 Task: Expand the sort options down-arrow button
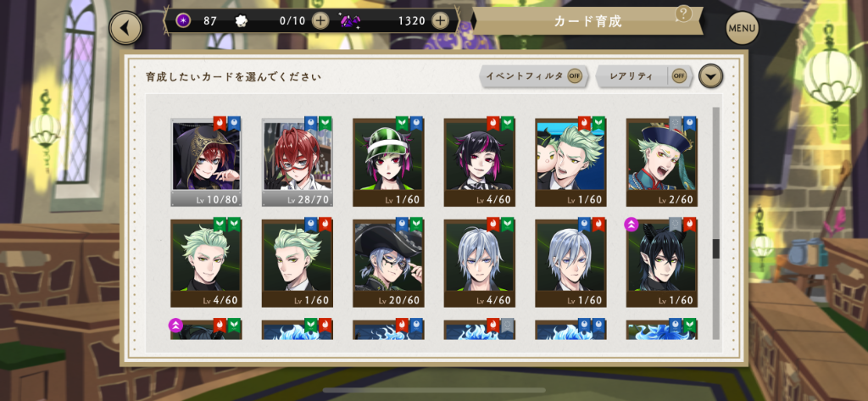pos(711,76)
